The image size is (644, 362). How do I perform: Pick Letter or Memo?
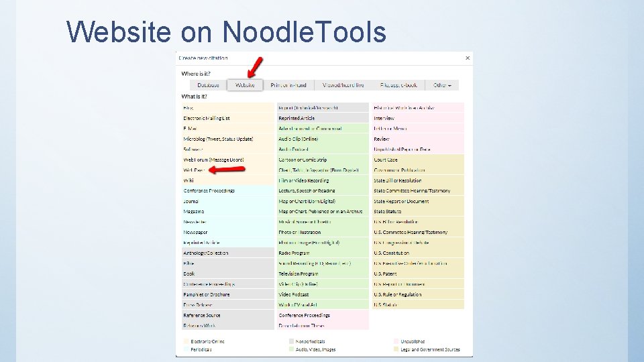click(x=418, y=129)
